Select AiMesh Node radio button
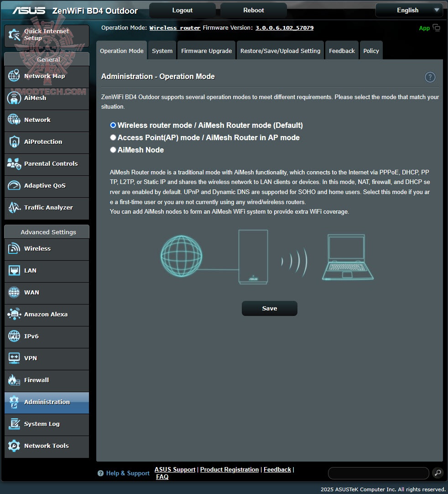Image resolution: width=448 pixels, height=494 pixels. point(113,150)
